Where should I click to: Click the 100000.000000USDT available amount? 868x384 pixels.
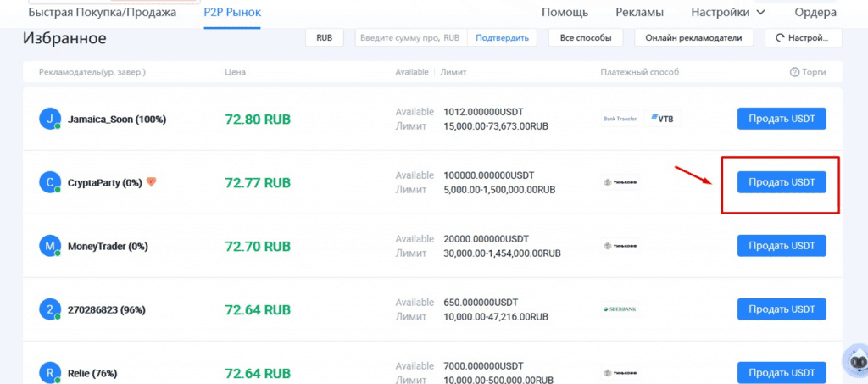click(489, 175)
